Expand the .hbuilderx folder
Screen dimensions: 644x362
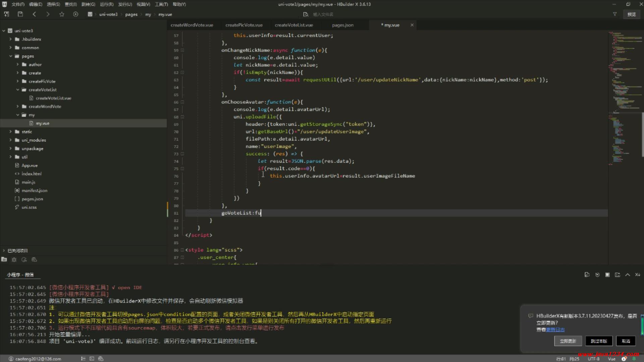click(x=10, y=39)
